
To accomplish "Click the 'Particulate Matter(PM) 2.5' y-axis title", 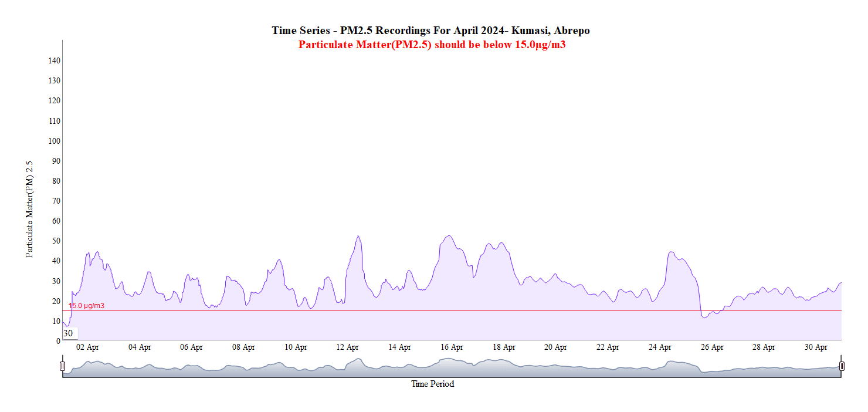I will coord(29,210).
